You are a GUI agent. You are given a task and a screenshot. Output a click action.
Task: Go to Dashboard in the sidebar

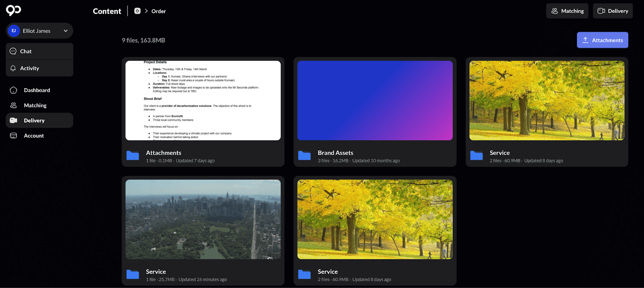pyautogui.click(x=37, y=90)
